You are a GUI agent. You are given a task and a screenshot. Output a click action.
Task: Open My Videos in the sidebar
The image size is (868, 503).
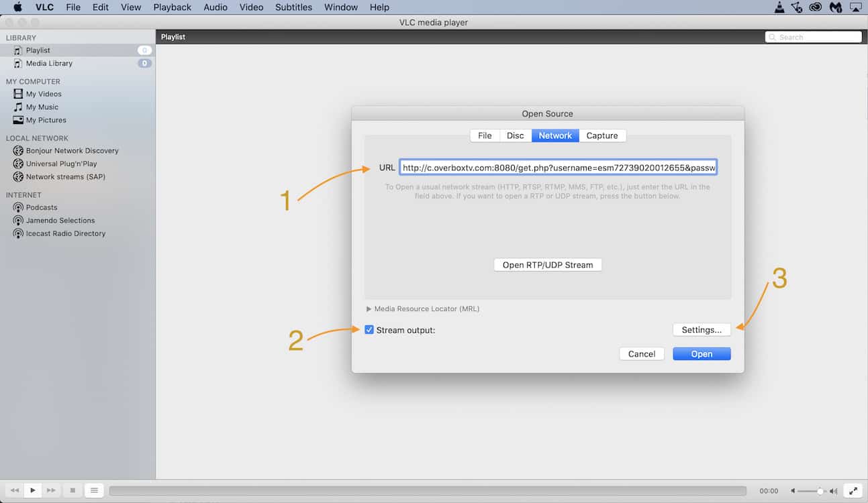tap(44, 94)
